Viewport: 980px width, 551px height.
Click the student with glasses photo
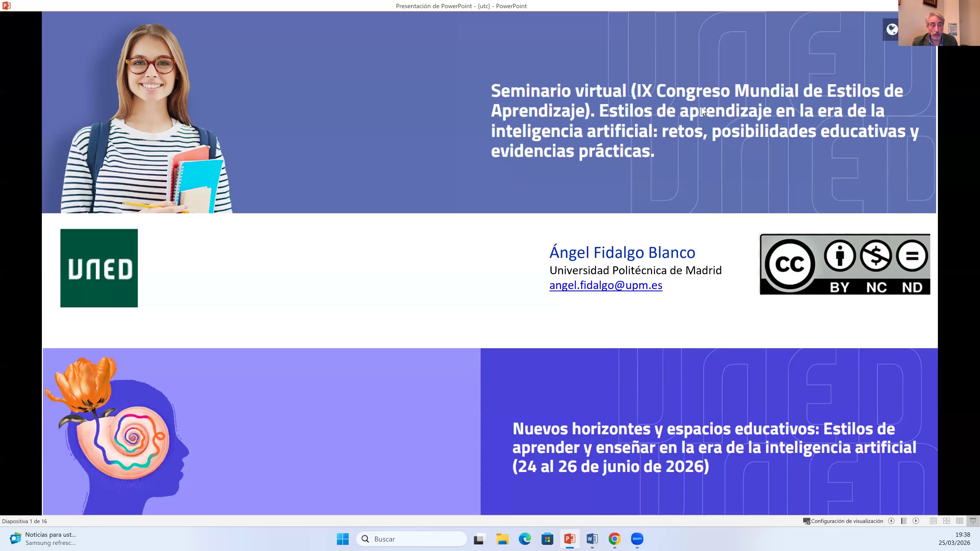pyautogui.click(x=146, y=118)
